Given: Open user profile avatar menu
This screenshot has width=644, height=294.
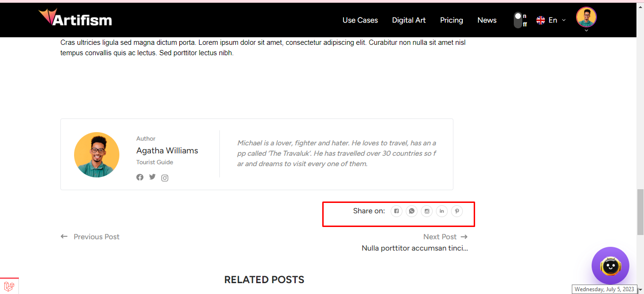Looking at the screenshot, I should 586,18.
